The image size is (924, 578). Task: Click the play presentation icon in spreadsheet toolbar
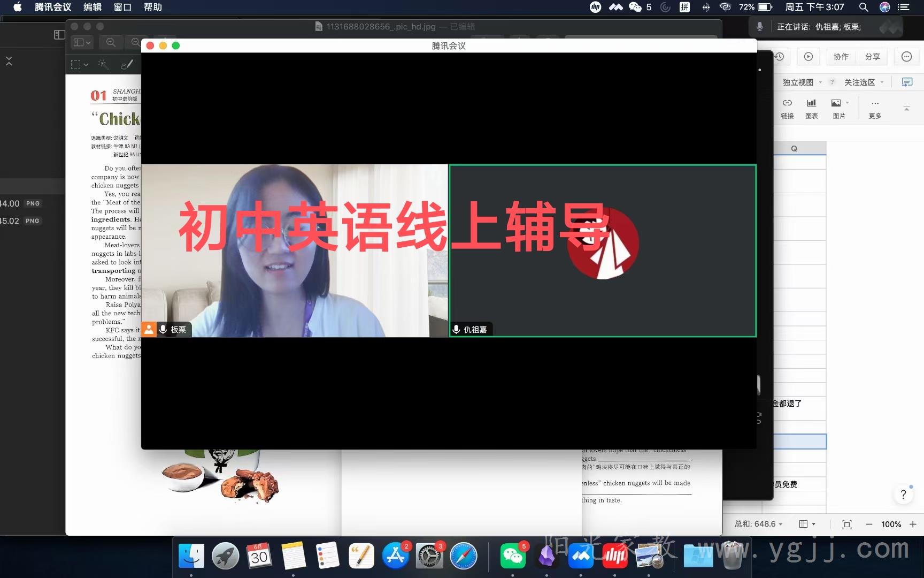tap(808, 57)
